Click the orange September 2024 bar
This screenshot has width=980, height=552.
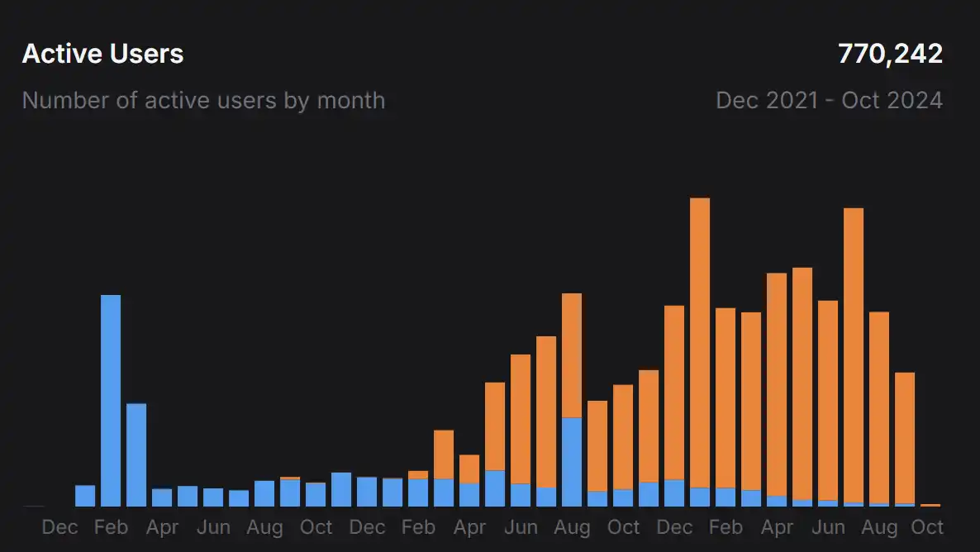click(x=905, y=438)
